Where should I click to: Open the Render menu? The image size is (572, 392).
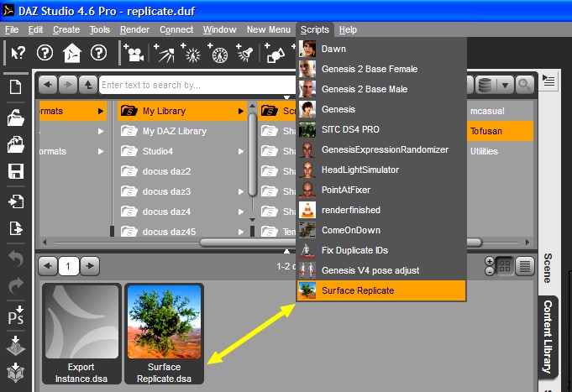point(134,29)
